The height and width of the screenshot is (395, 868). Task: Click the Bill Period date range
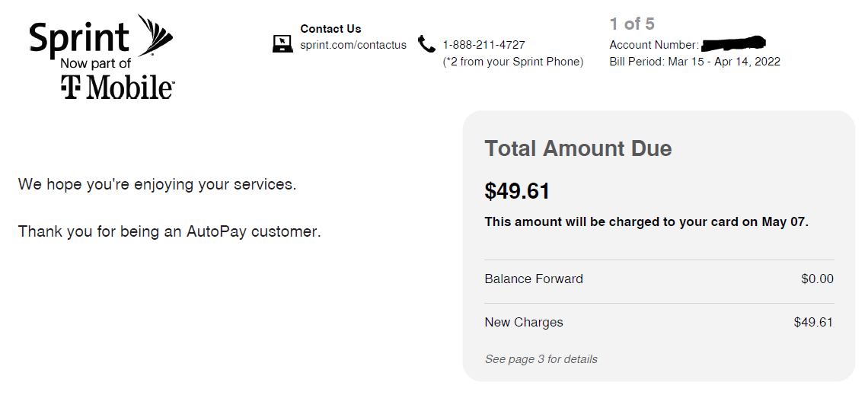pyautogui.click(x=724, y=62)
